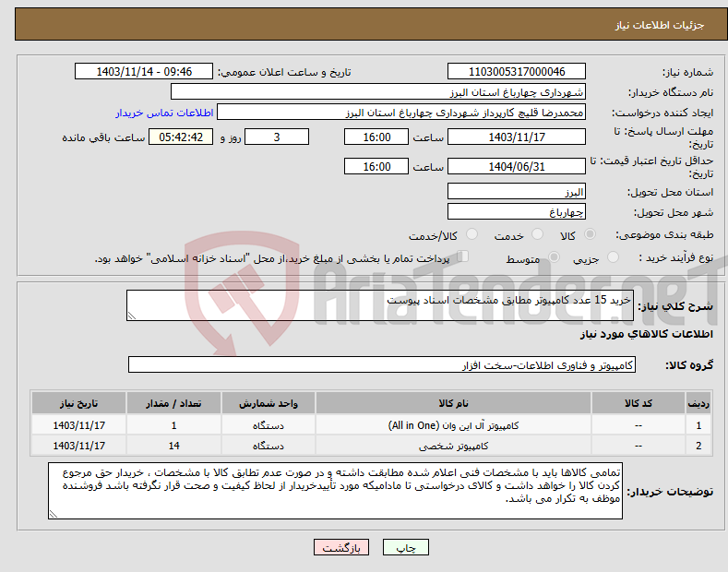This screenshot has height=572, width=728.
Task: Select the خدمت radio button
Action: coord(537,234)
